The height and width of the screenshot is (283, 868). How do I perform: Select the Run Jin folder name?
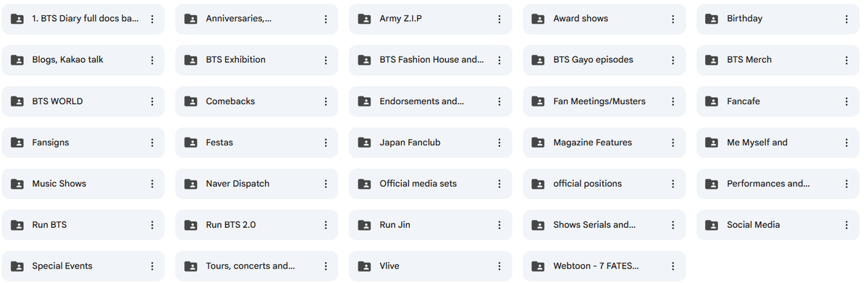395,225
